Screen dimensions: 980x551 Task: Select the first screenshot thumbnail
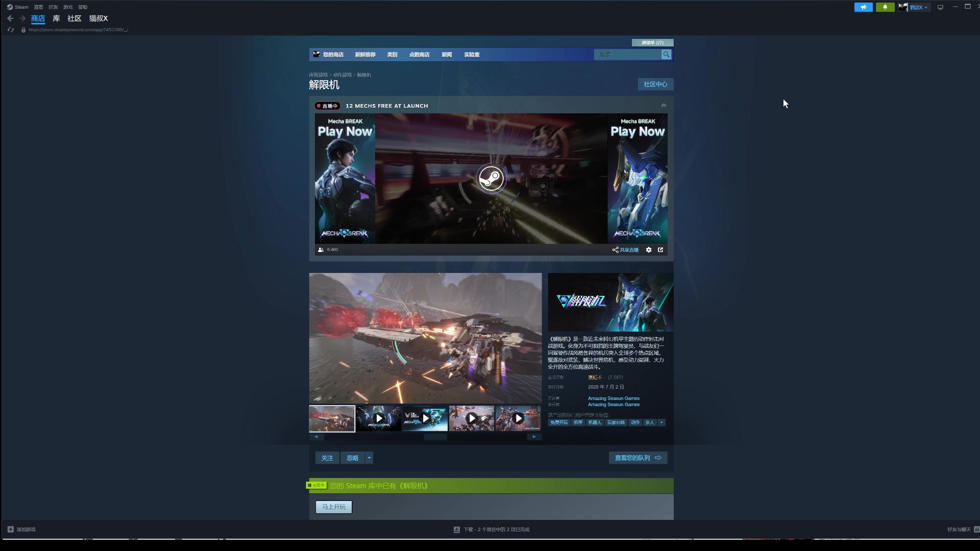pos(332,419)
